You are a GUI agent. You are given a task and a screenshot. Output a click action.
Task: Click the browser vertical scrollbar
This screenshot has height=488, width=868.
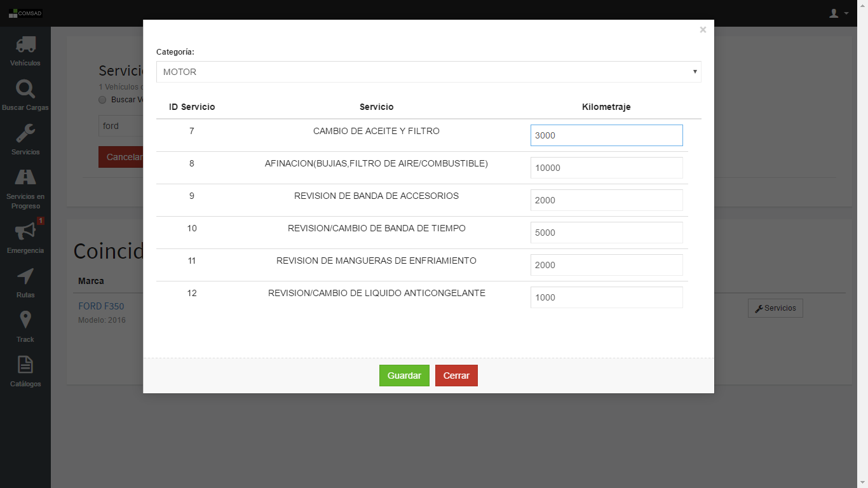(x=862, y=254)
